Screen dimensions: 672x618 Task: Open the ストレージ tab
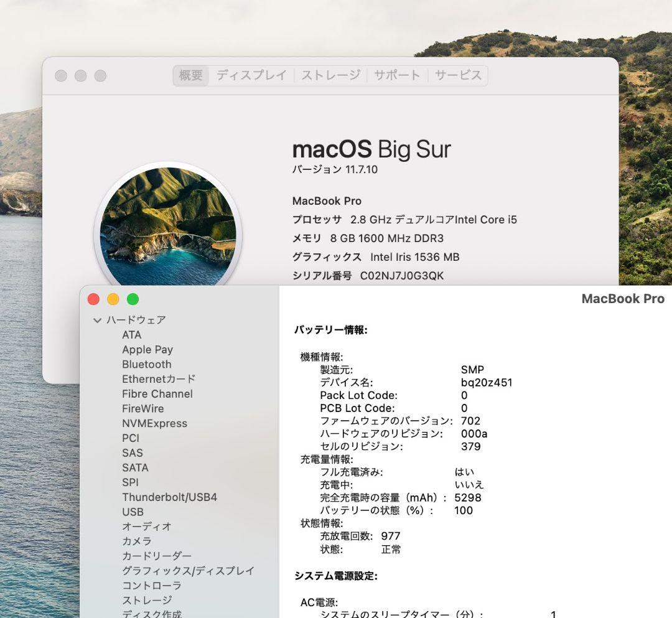(330, 75)
